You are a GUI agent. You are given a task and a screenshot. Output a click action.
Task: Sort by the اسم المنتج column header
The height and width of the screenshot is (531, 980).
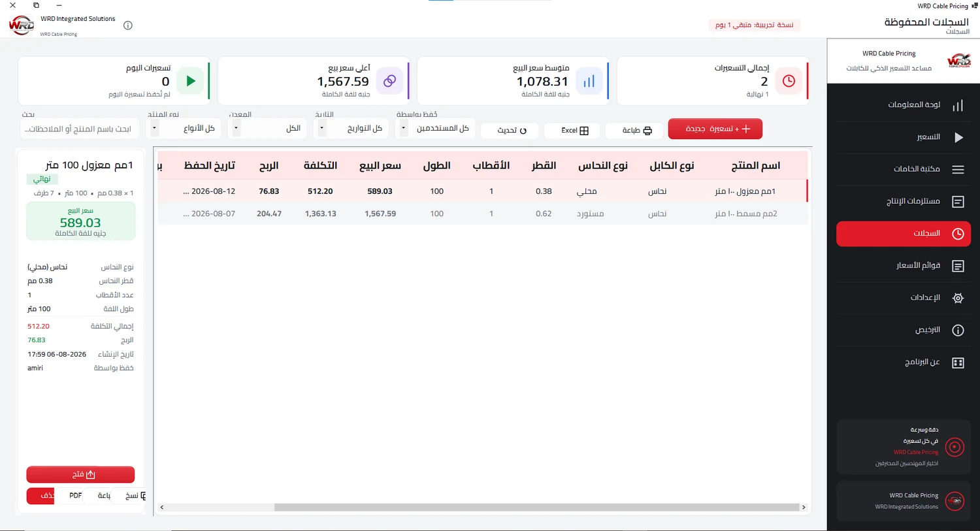click(x=756, y=166)
